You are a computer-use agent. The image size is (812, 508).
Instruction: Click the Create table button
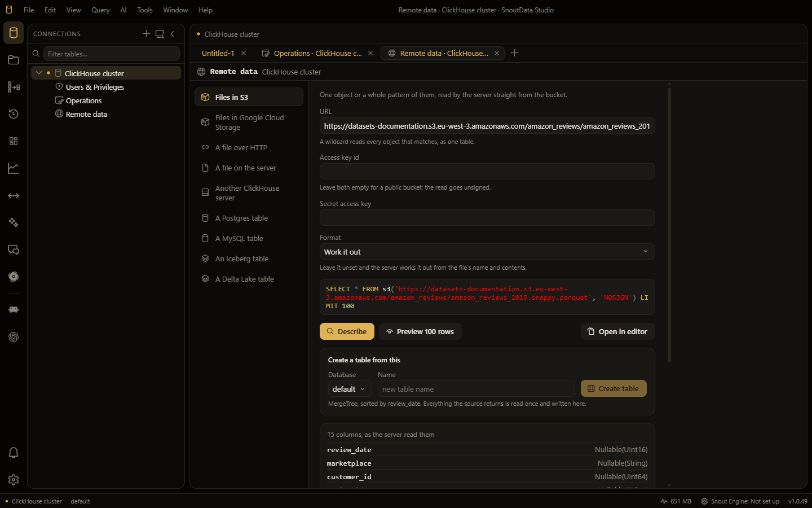pos(614,388)
